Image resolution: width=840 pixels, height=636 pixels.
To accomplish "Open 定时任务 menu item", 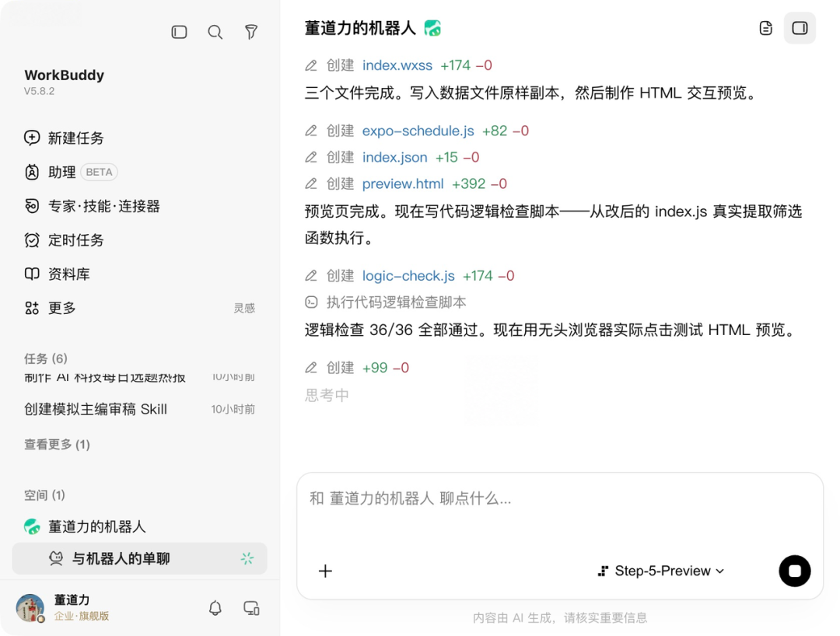I will tap(139, 239).
